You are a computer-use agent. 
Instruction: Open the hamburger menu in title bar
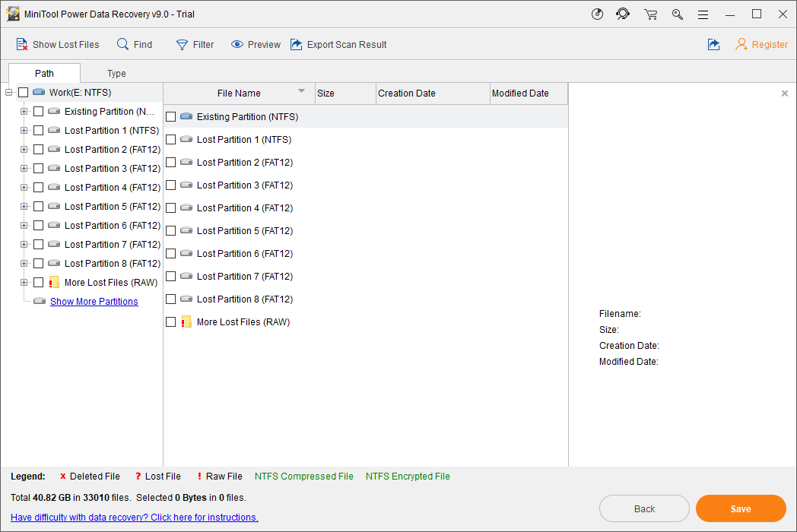(703, 14)
